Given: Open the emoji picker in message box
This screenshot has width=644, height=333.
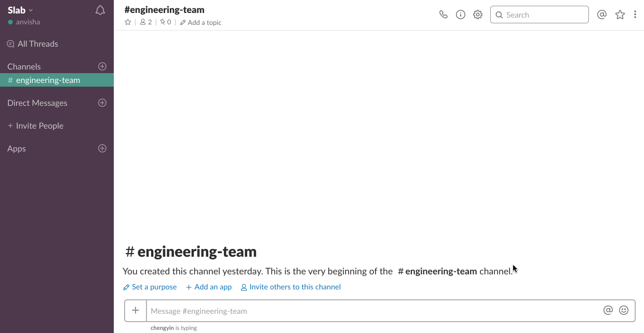Looking at the screenshot, I should [624, 310].
